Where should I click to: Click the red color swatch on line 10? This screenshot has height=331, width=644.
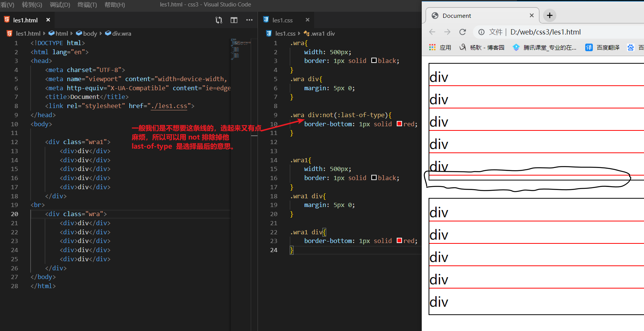[399, 124]
